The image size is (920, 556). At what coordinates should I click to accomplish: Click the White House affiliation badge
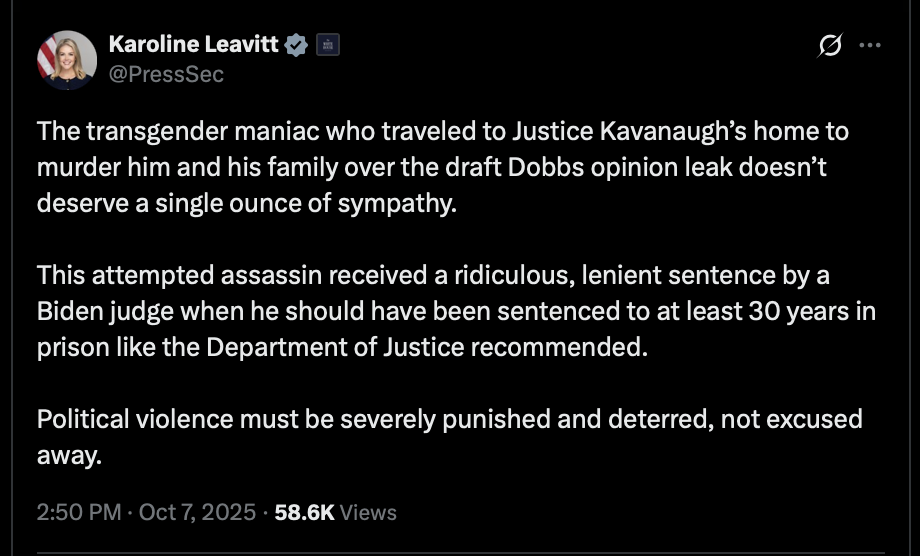point(328,45)
